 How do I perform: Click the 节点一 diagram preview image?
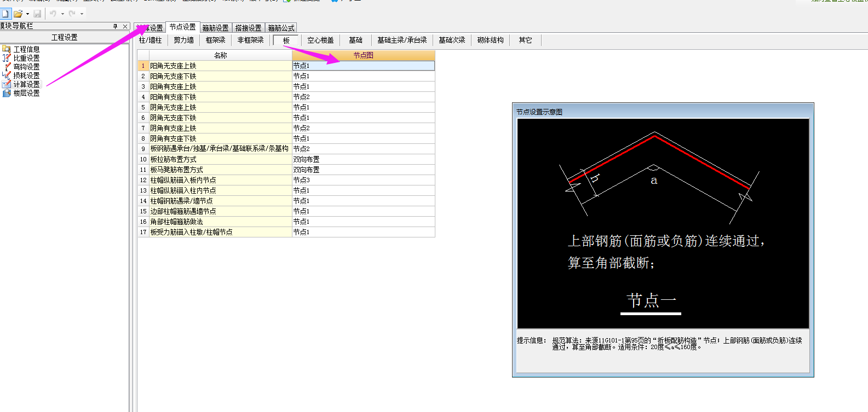click(x=663, y=223)
